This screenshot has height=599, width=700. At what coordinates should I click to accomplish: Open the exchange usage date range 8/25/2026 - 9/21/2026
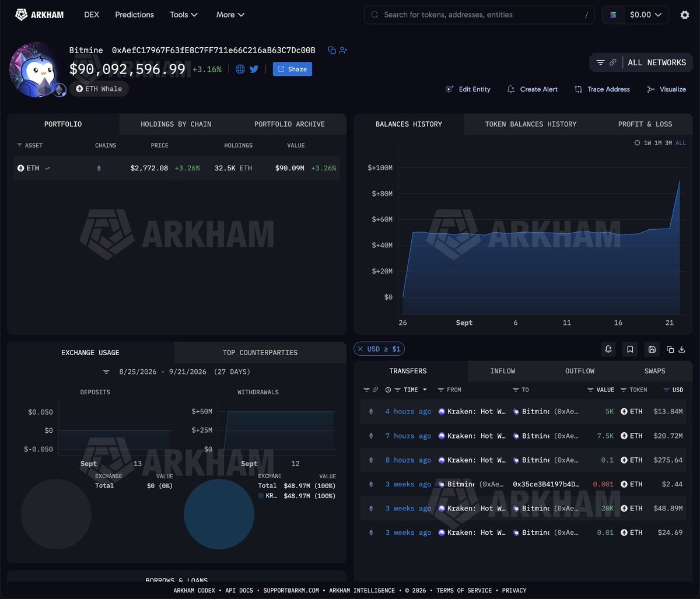(x=163, y=372)
